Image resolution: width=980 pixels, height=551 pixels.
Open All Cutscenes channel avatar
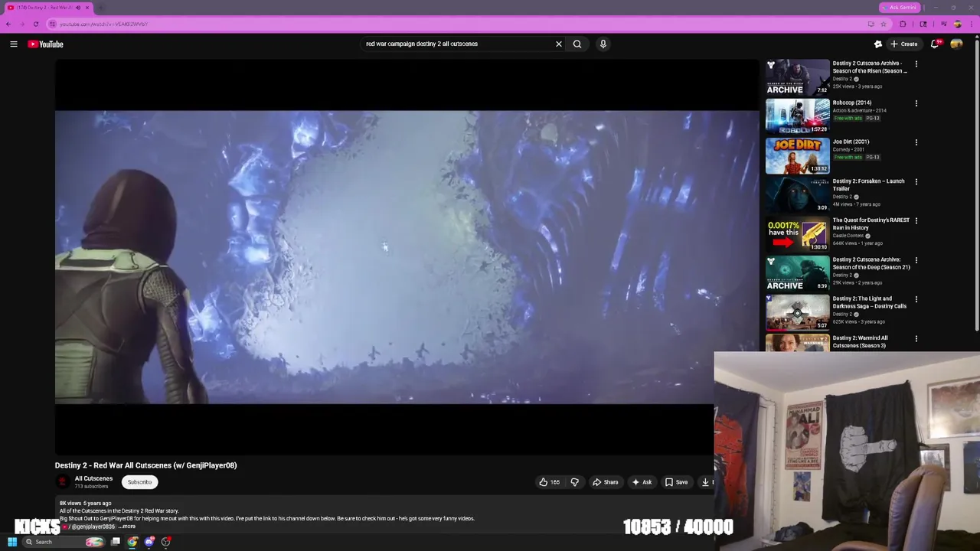(x=62, y=482)
